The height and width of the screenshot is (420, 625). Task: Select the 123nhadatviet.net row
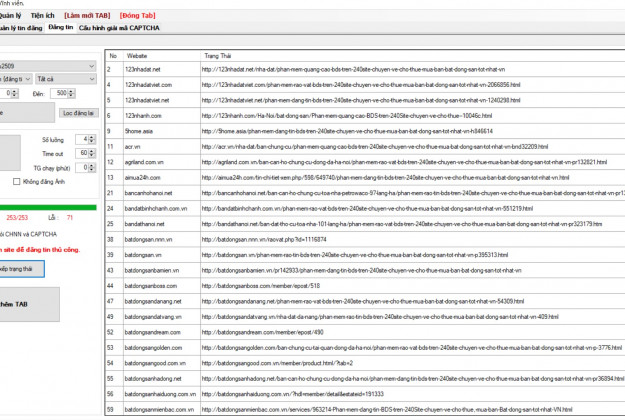365,100
